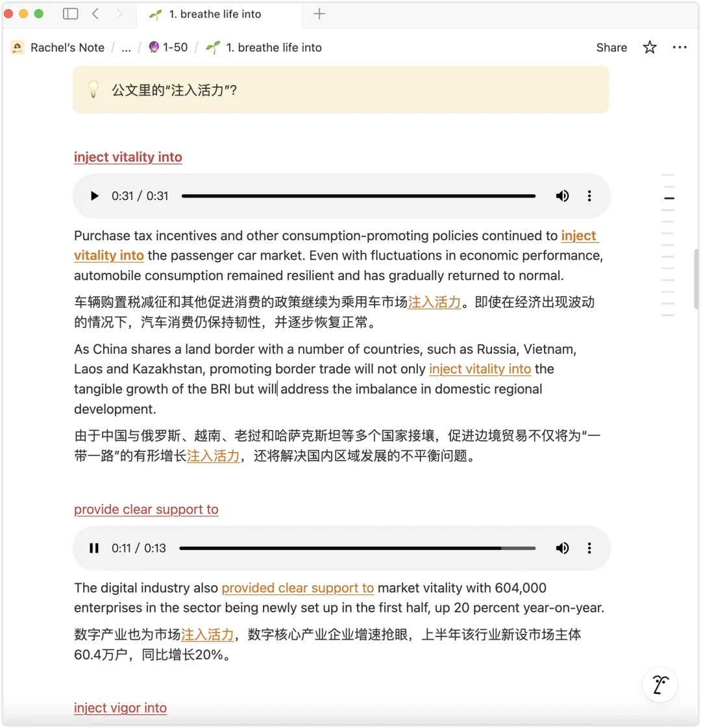
Task: Click 注入活力 in the 车辆购置税 paragraph
Action: (434, 302)
